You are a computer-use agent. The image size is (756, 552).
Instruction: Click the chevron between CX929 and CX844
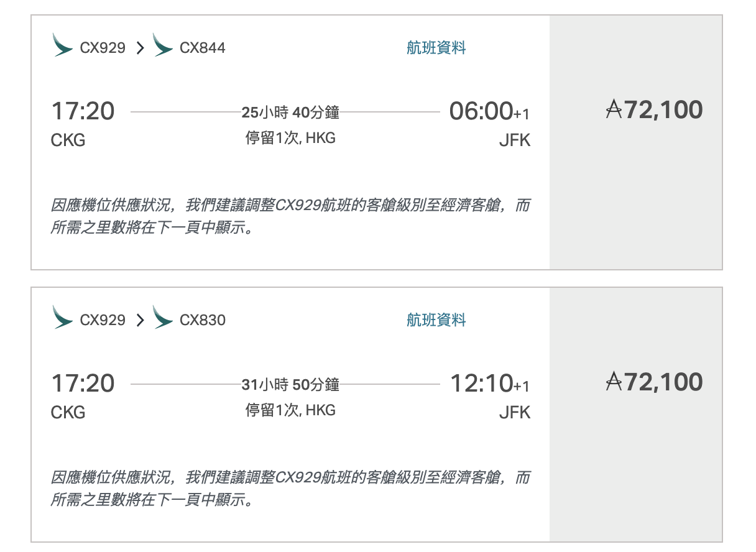point(140,48)
